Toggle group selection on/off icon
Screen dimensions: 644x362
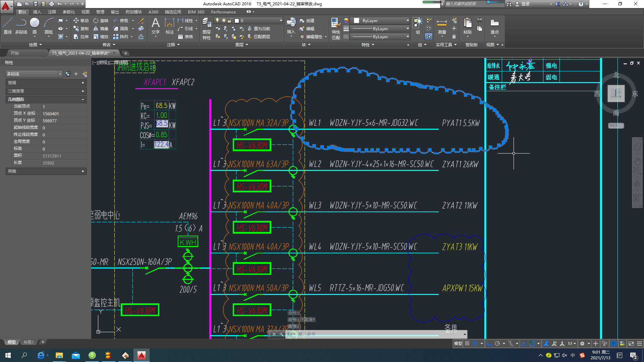pyautogui.click(x=428, y=37)
